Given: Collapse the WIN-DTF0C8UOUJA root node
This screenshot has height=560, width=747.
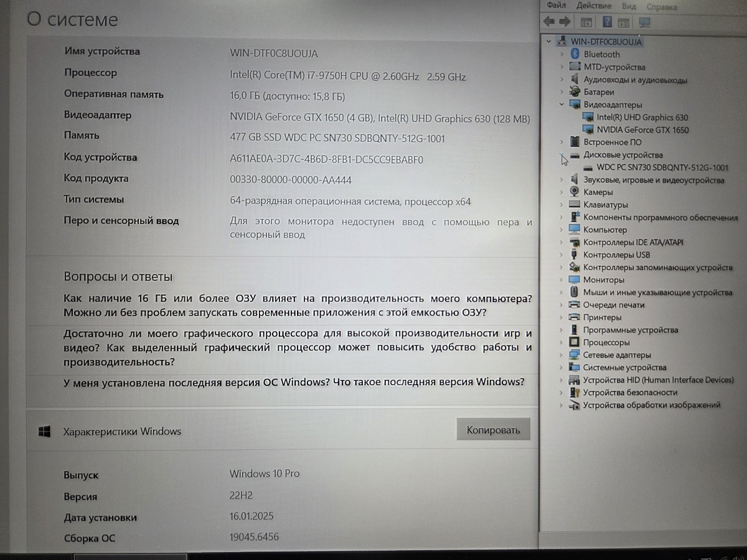Looking at the screenshot, I should pos(548,42).
